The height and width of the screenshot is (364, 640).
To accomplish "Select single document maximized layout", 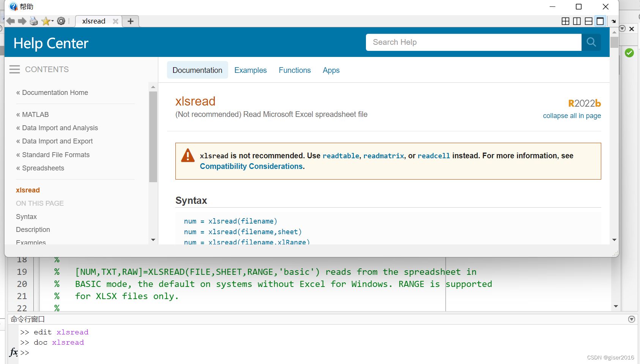I will pos(600,21).
